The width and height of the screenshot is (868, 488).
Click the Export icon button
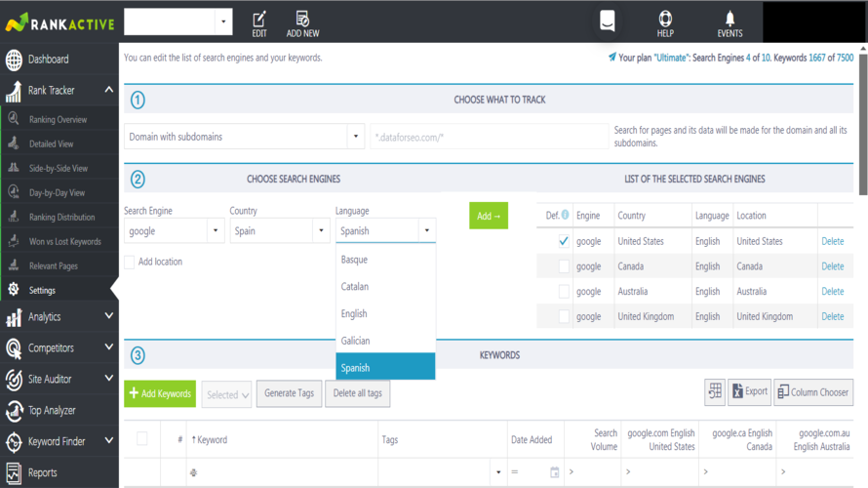point(749,391)
